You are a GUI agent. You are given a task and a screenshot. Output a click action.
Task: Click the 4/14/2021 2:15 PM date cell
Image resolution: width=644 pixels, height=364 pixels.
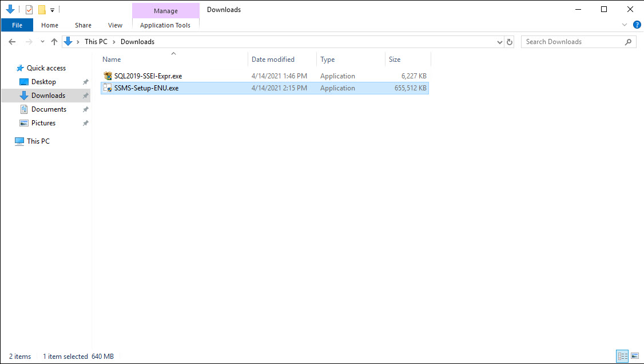click(x=279, y=88)
